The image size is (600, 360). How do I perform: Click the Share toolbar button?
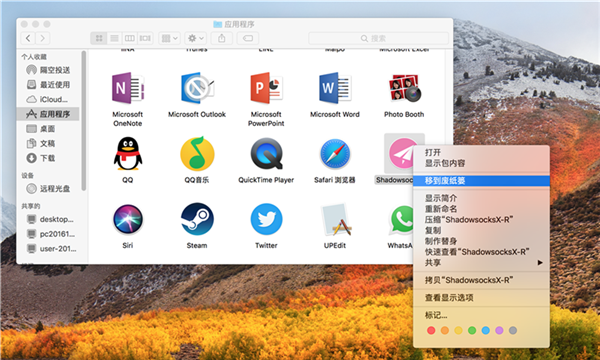click(222, 38)
